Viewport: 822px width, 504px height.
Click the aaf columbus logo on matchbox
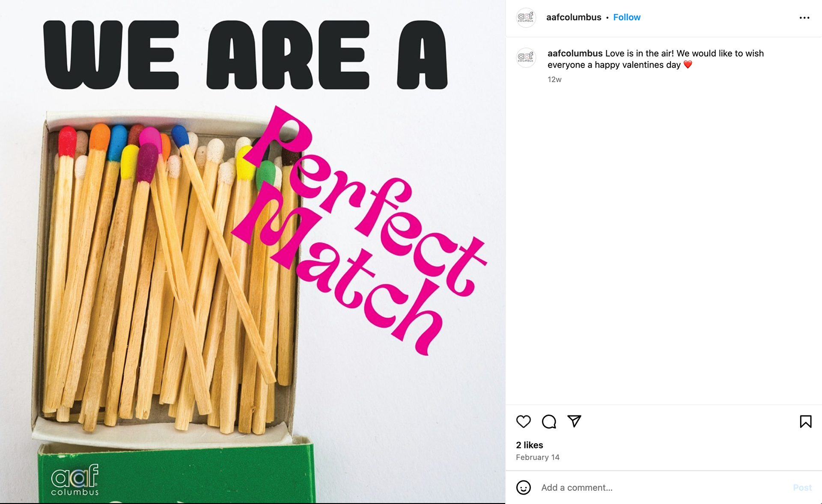[x=75, y=480]
